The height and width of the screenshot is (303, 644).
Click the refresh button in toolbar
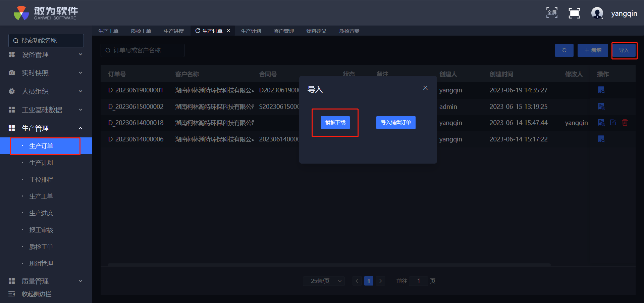564,50
